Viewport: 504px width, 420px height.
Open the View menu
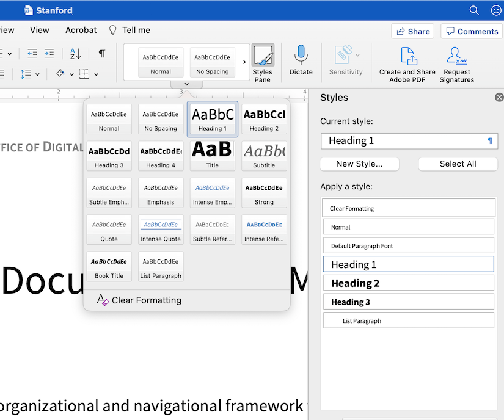pyautogui.click(x=39, y=30)
